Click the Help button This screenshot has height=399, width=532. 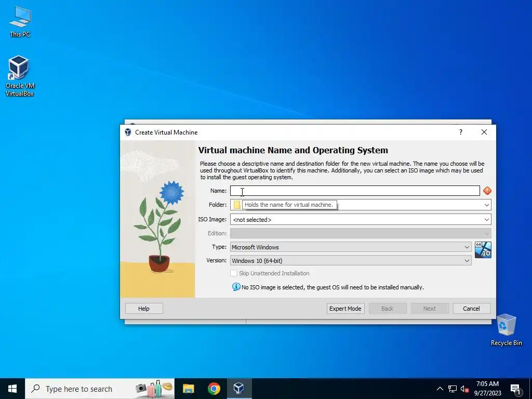tap(144, 309)
